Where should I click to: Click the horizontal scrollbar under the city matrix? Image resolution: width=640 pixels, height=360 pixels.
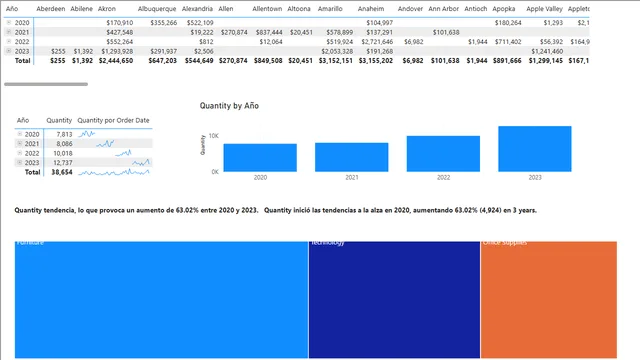[x=46, y=84]
